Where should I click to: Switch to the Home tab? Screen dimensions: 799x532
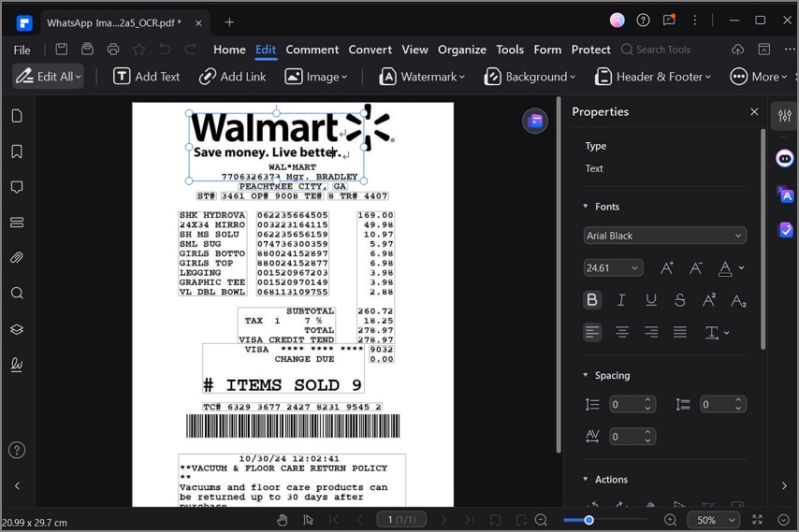[229, 50]
